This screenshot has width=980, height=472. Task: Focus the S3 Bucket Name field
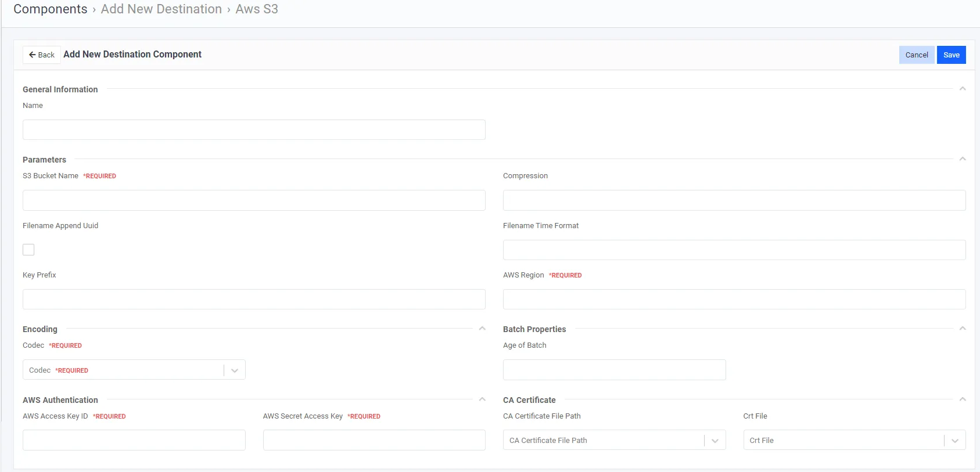tap(254, 200)
